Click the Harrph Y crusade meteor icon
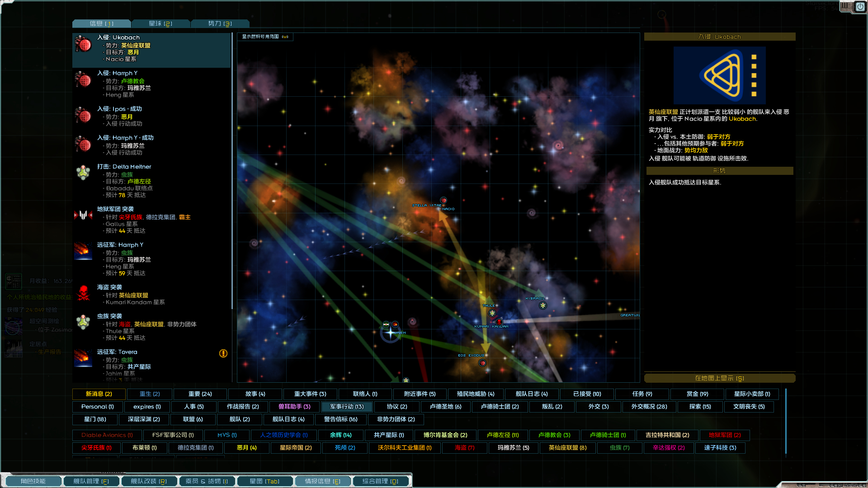 click(83, 251)
